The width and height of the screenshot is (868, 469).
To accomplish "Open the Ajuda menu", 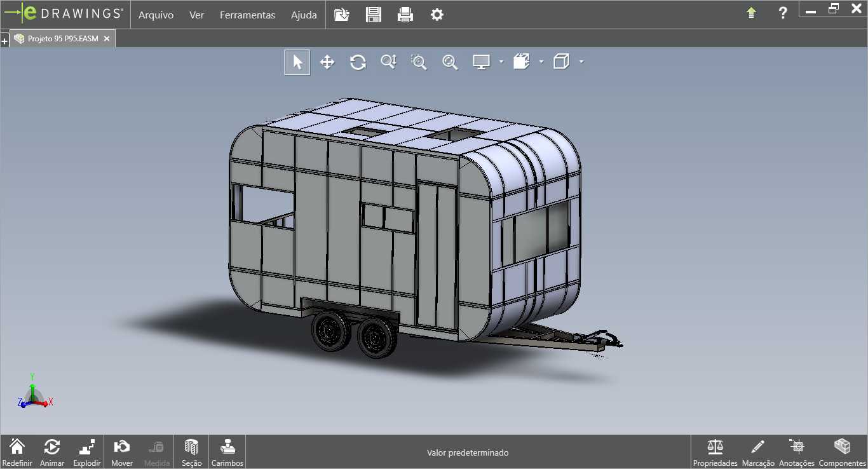I will (x=304, y=15).
